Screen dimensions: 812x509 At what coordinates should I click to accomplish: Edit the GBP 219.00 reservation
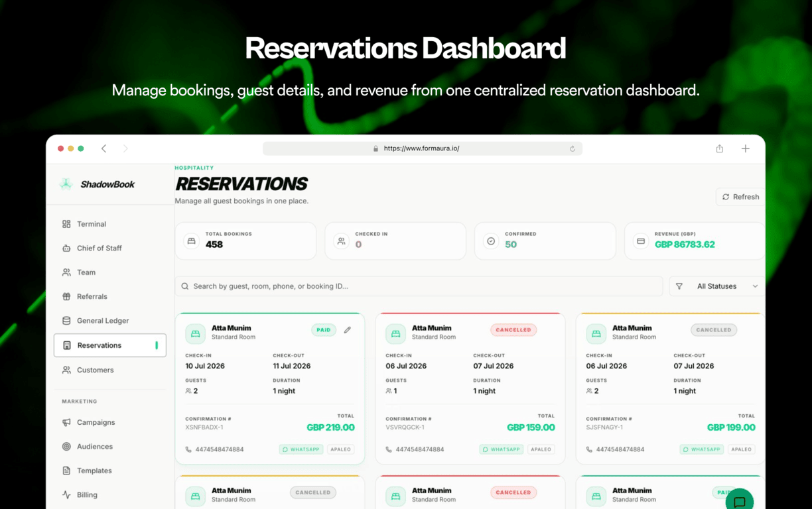(x=348, y=330)
